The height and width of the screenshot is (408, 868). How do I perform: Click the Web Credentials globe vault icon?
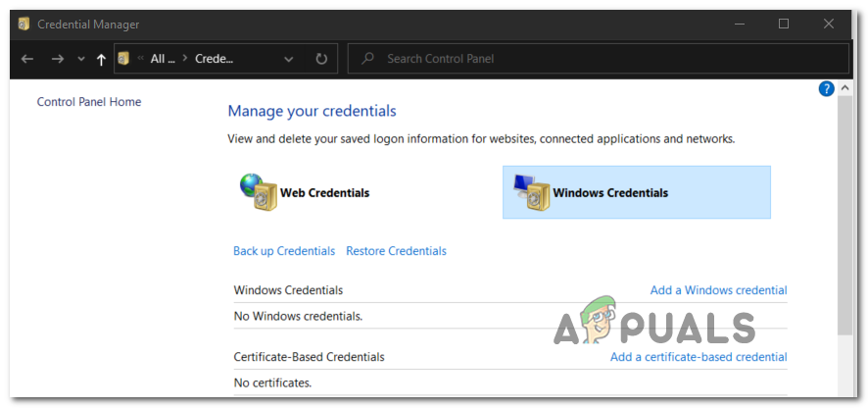[x=259, y=192]
